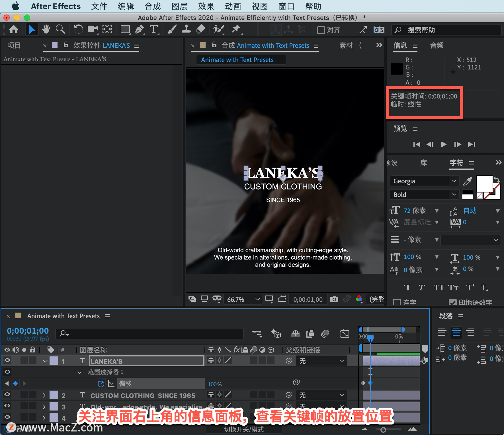This screenshot has height=435, width=504.
Task: Open the 合成 menu
Action: coord(153,6)
